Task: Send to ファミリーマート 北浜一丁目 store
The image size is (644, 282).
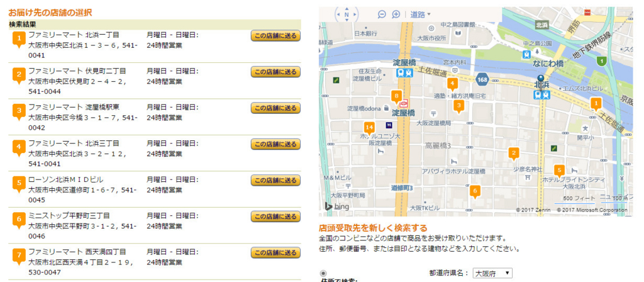Action: [275, 36]
